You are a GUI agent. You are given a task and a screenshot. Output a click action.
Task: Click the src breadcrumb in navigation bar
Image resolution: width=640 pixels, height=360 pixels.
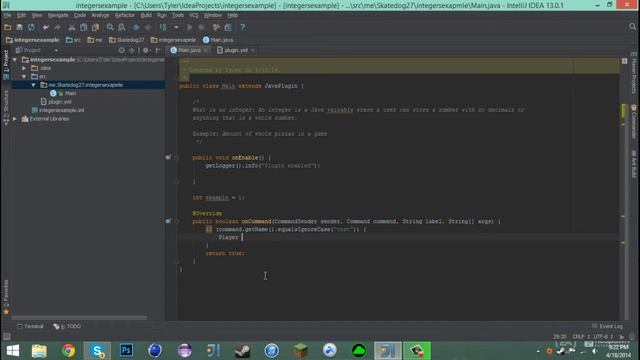click(x=73, y=40)
